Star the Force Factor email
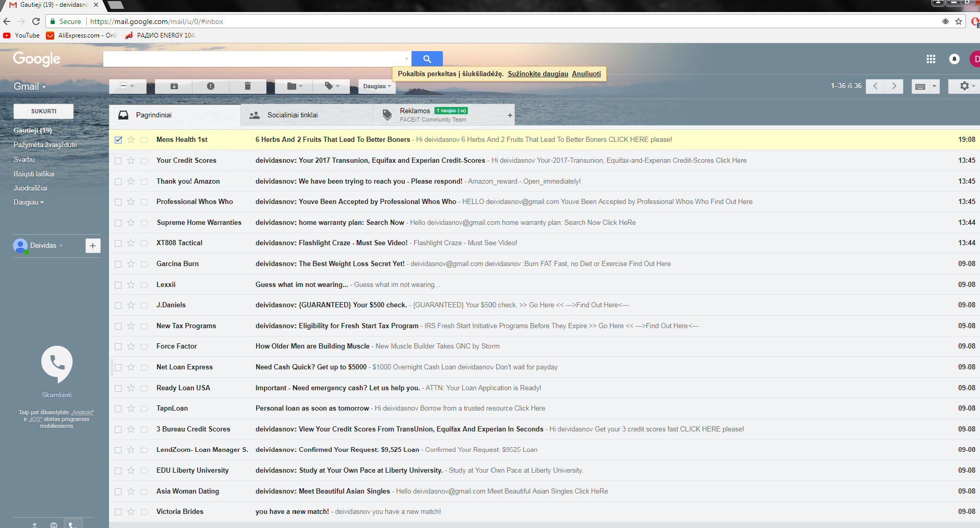This screenshot has height=528, width=980. pos(131,346)
